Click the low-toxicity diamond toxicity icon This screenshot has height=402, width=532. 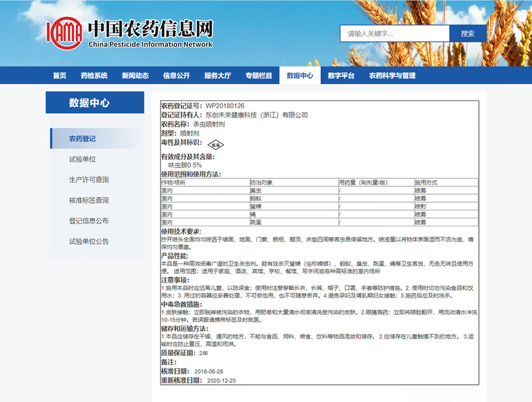(x=215, y=145)
